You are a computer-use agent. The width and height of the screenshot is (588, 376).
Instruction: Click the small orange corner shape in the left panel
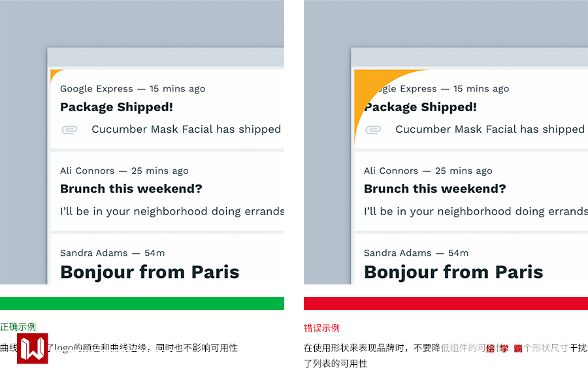(54, 73)
